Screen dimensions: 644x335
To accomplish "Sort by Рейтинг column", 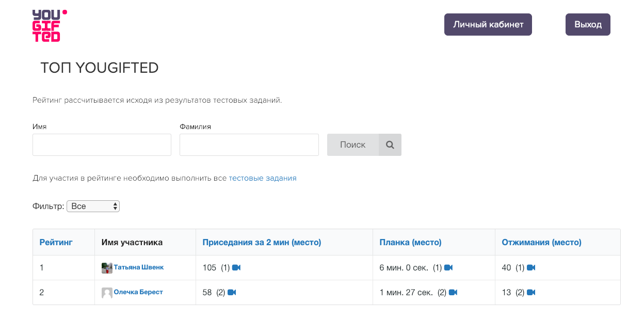I will pyautogui.click(x=56, y=242).
